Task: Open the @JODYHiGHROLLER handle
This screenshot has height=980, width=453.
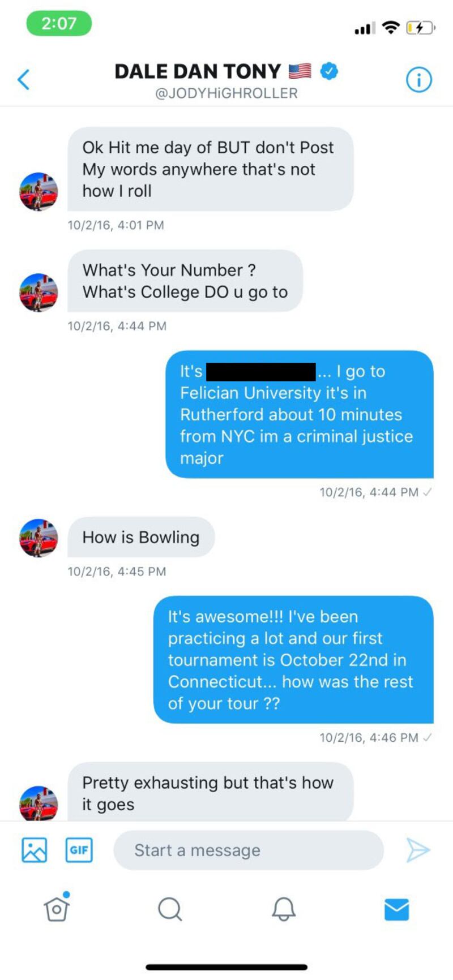Action: (x=226, y=93)
